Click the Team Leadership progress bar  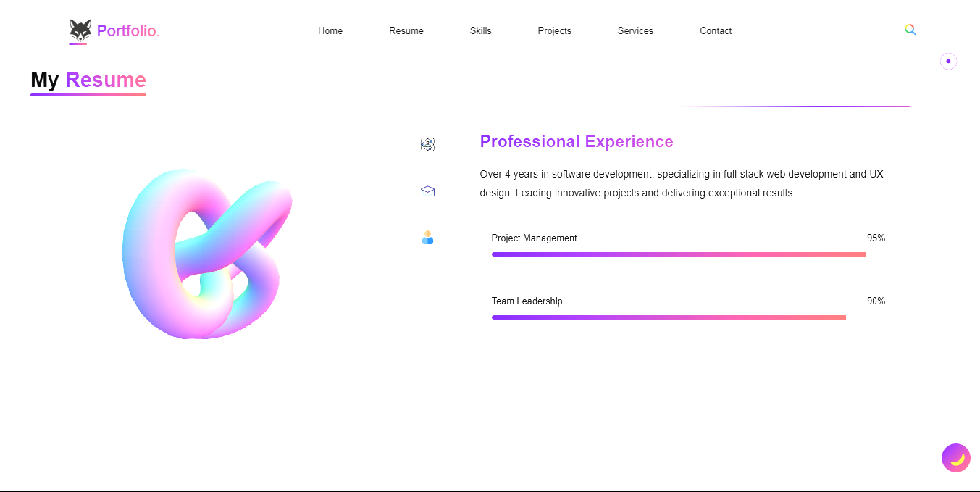point(669,317)
